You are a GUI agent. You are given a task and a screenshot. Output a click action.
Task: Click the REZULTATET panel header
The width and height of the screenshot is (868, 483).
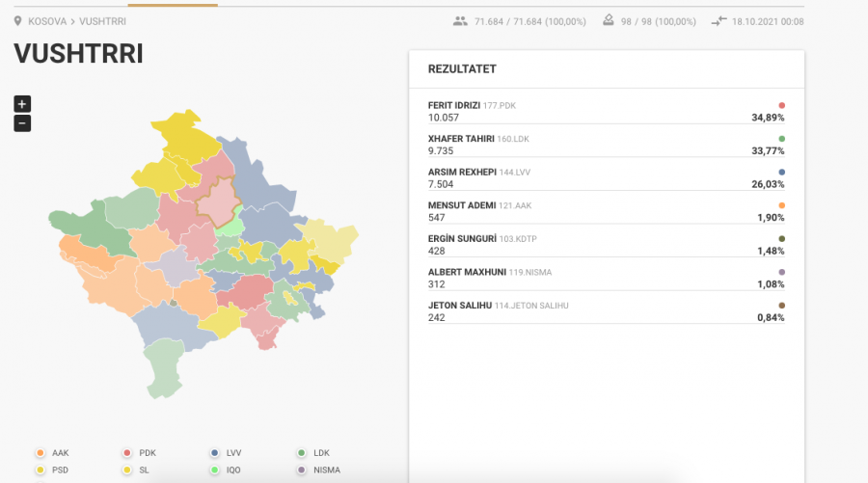(x=462, y=69)
